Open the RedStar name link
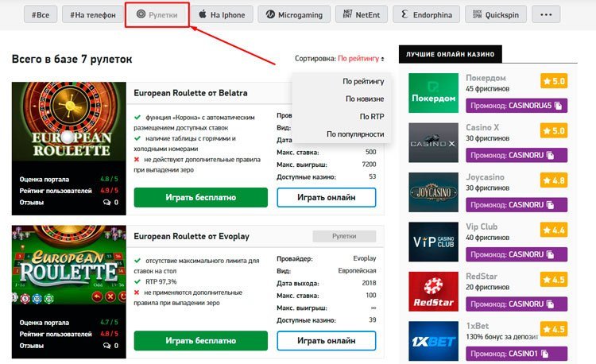 tap(482, 277)
